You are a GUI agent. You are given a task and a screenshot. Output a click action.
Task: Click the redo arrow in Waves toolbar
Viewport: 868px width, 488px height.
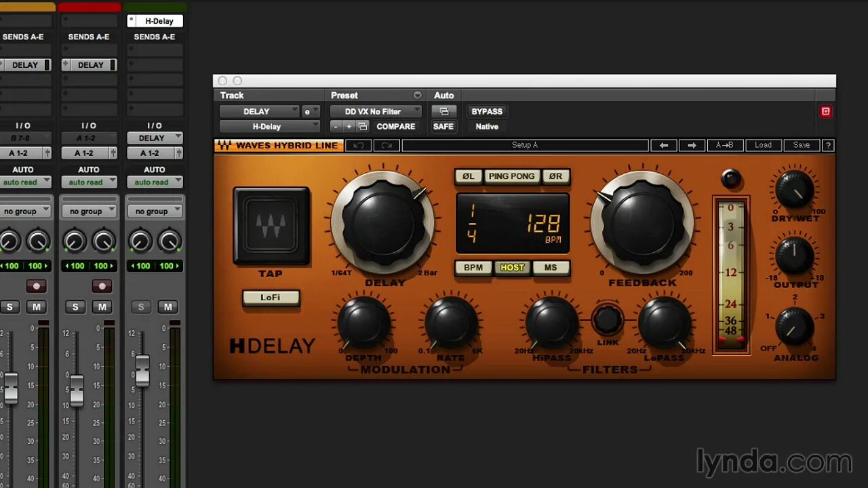[387, 145]
